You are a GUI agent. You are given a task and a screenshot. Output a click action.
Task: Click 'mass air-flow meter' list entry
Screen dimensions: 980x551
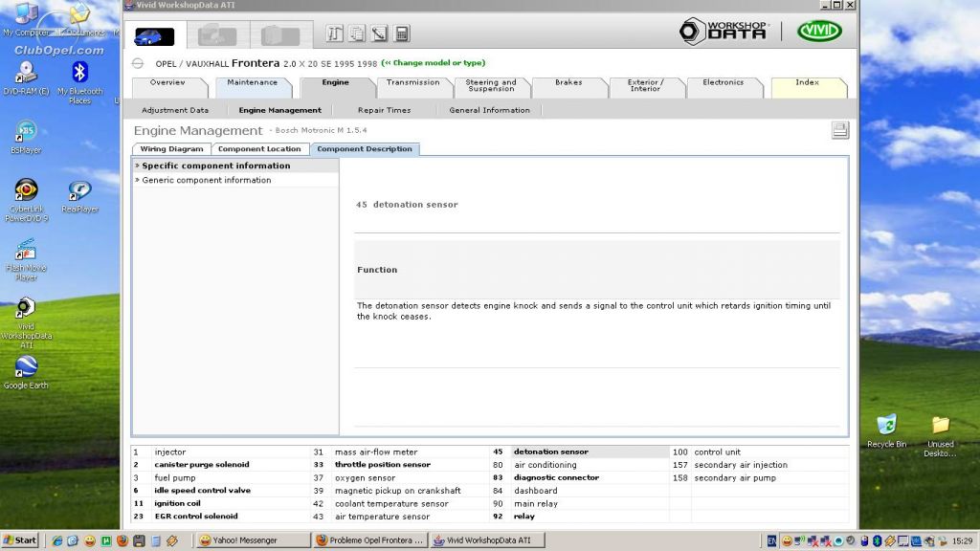coord(376,452)
